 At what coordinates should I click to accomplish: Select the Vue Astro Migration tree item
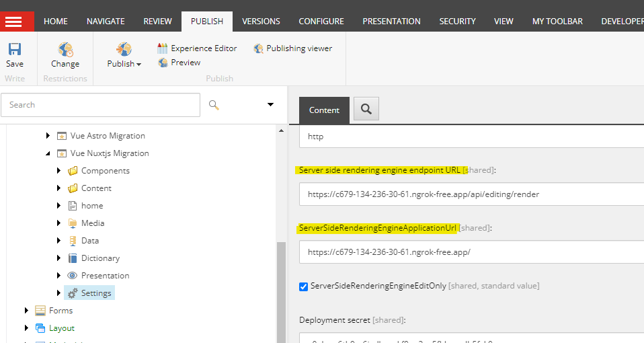[x=108, y=136]
